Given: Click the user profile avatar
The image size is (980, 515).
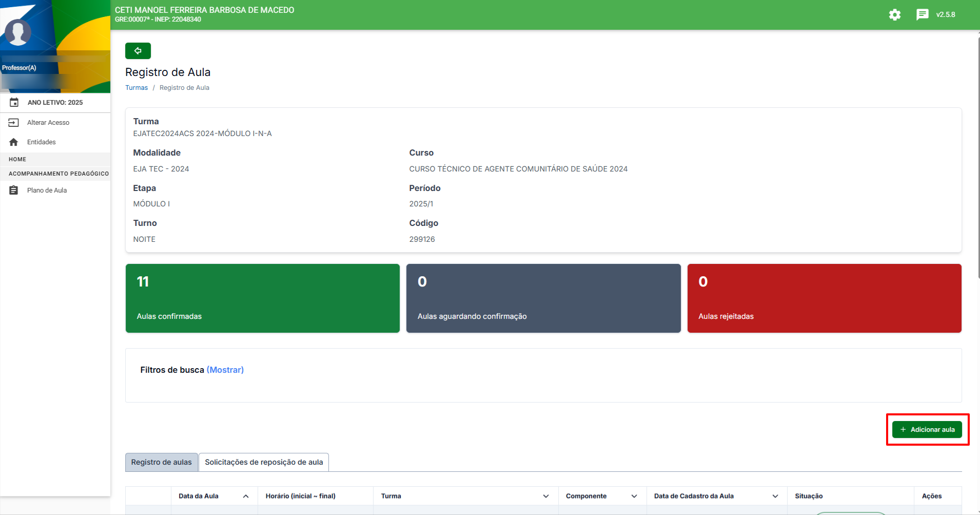Looking at the screenshot, I should coord(18,32).
